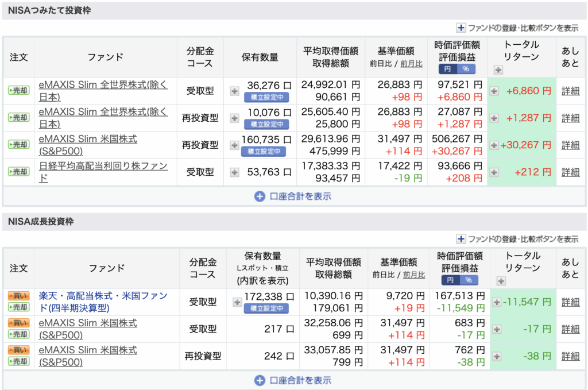The height and width of the screenshot is (390, 588).
Task: Expand トータルリターン header plus in つみたて投資枠
Action: (x=498, y=69)
